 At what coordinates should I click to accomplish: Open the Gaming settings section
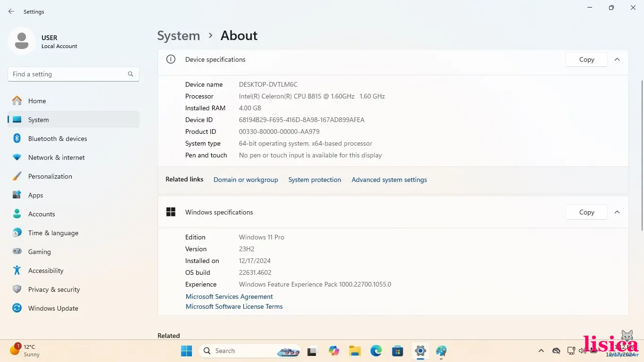[39, 252]
